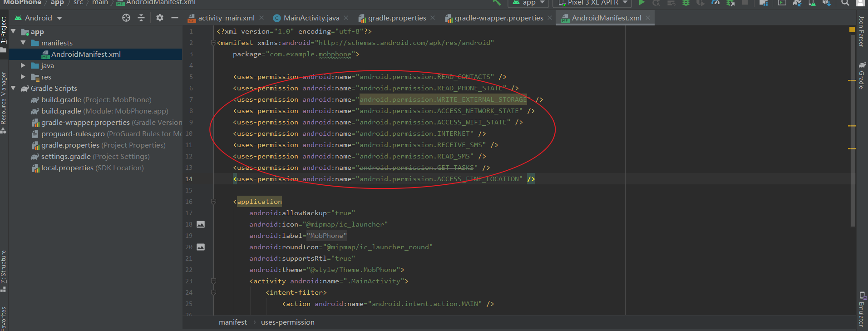
Task: Run the app with green play button
Action: [641, 2]
